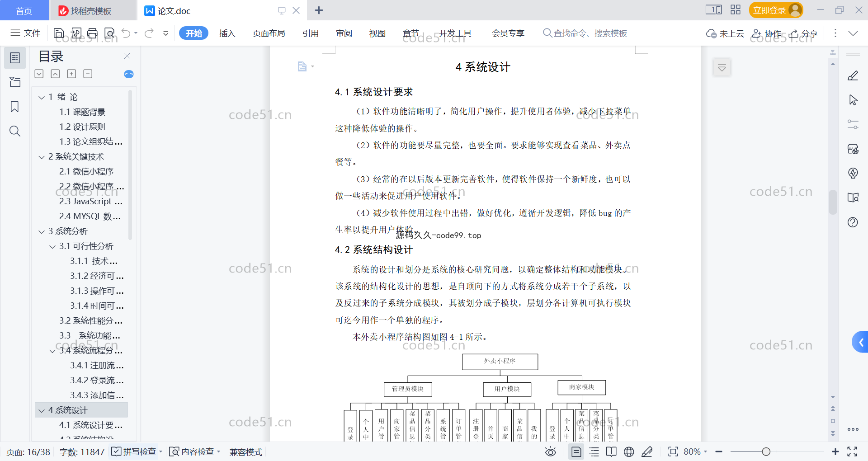Go to the 首页 home tab
This screenshot has width=868, height=461.
(x=24, y=10)
